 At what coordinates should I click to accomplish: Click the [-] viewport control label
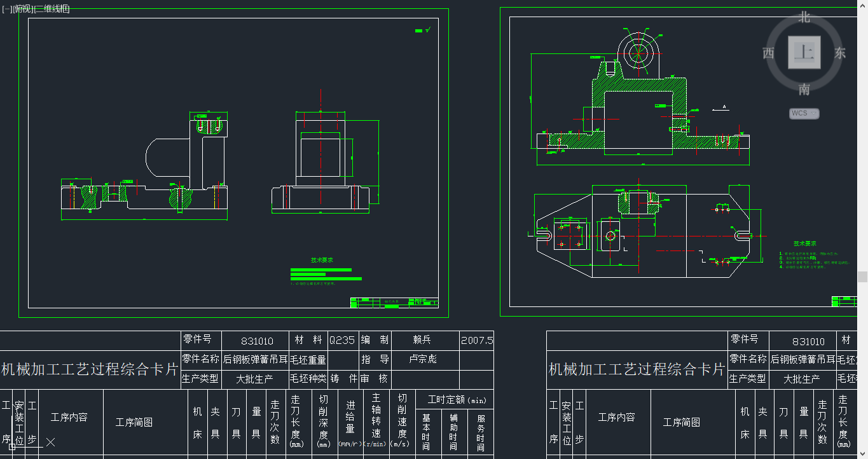6,9
